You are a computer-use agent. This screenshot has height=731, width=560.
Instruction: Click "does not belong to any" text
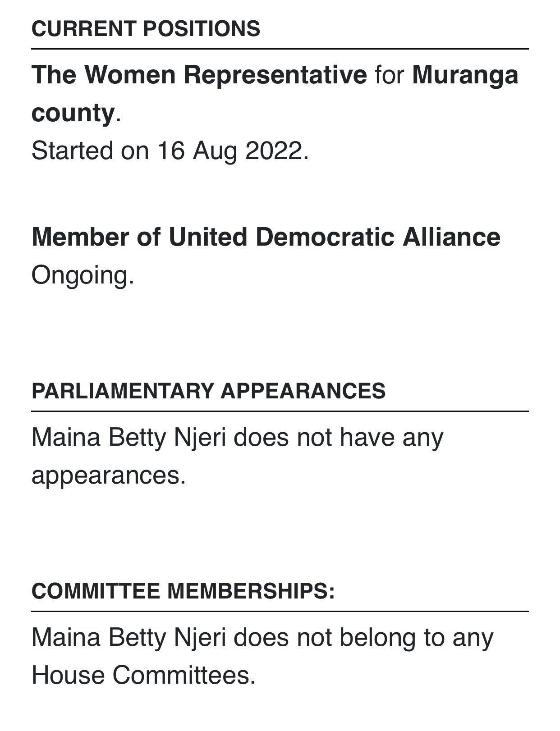(363, 637)
